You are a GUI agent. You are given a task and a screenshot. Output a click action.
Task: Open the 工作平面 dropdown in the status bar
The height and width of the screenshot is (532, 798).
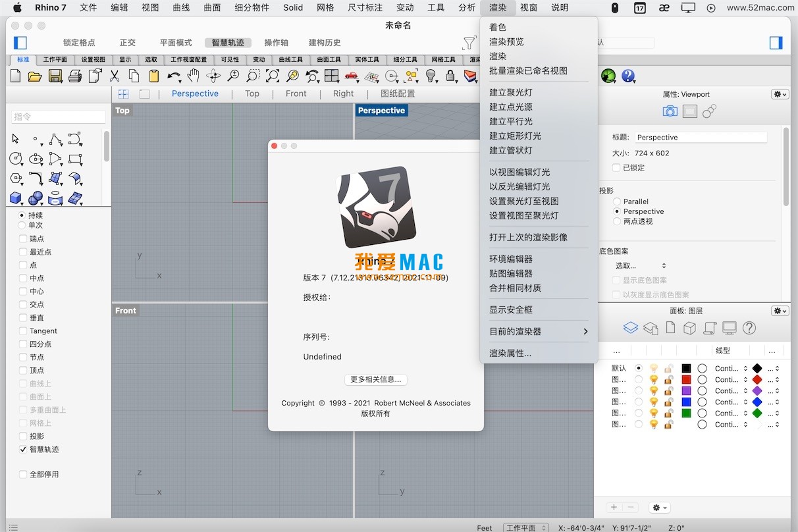coord(525,527)
